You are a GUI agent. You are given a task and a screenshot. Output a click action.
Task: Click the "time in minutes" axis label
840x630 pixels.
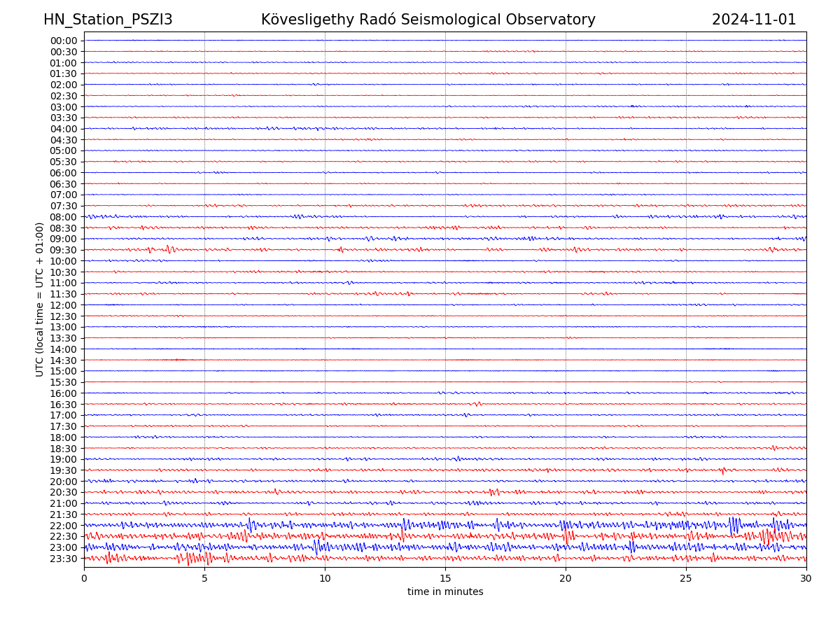click(445, 592)
